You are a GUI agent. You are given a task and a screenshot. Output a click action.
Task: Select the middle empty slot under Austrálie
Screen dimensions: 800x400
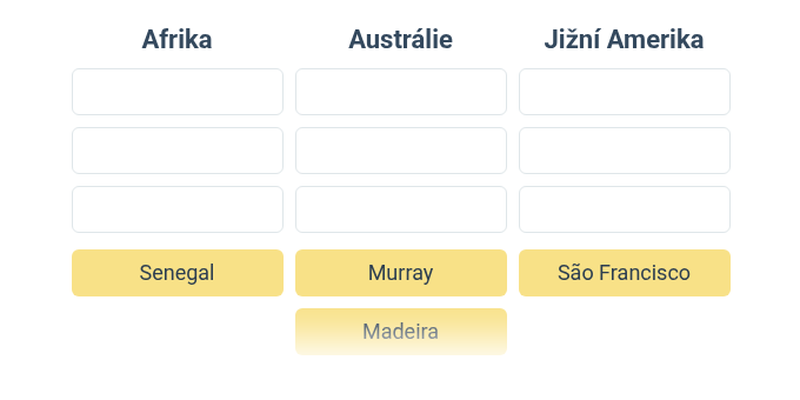401,151
